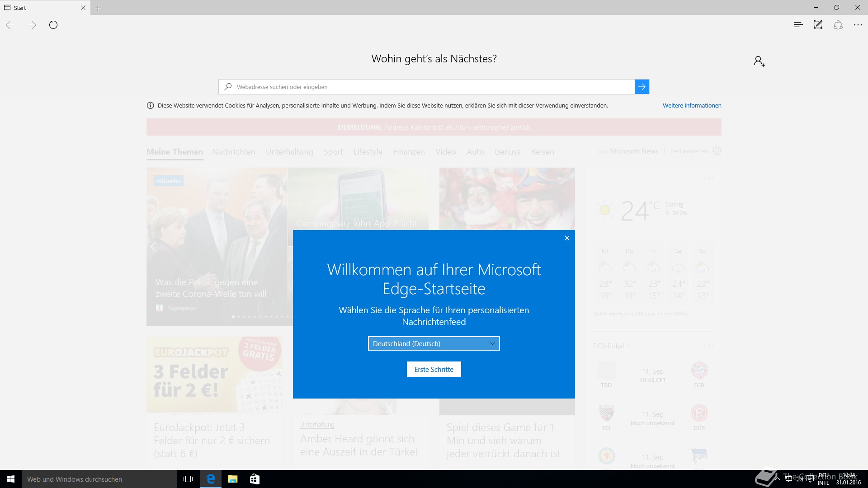Switch to the Finanzen tab

409,152
